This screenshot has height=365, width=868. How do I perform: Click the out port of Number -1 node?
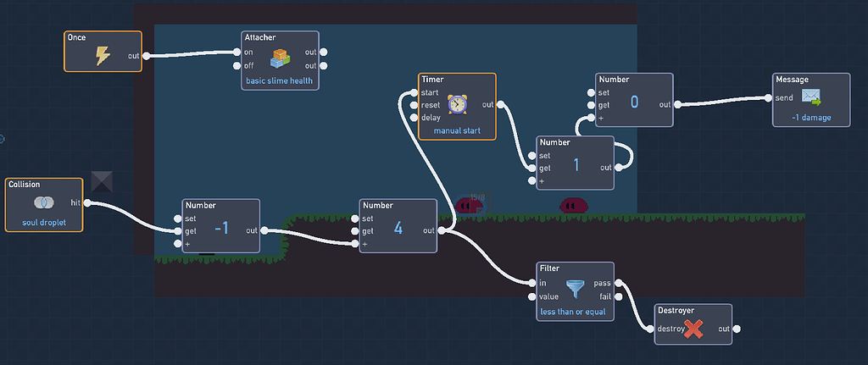264,230
